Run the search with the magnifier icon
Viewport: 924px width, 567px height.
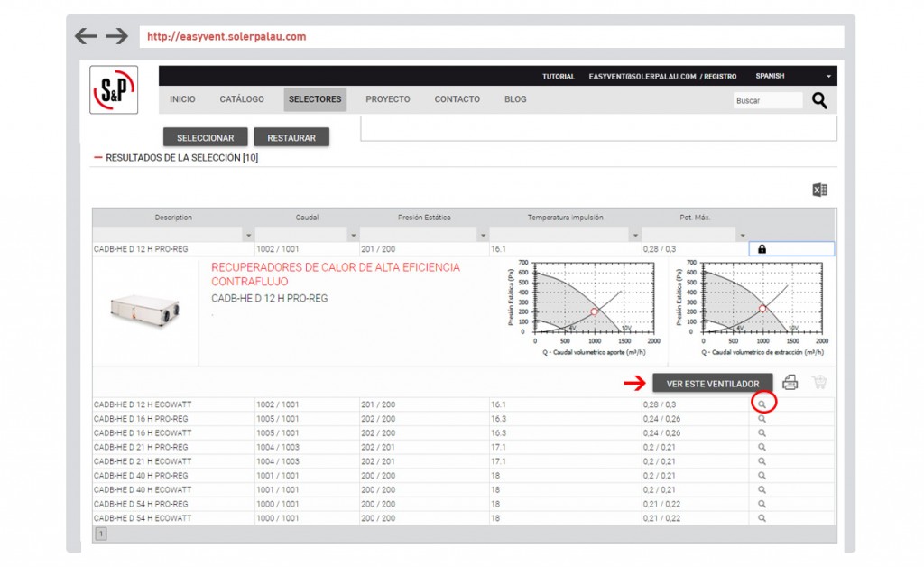coord(819,100)
